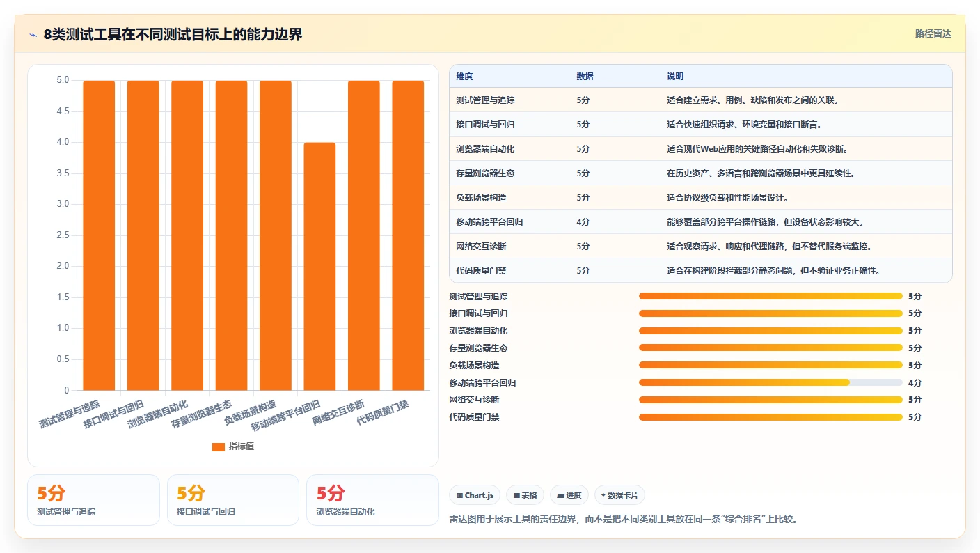The width and height of the screenshot is (980, 553).
Task: Click the 浏览器端自动化 progress bar
Action: [770, 331]
